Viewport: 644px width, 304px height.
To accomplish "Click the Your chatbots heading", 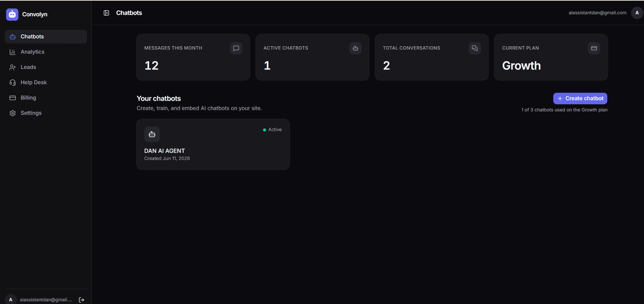I will (159, 99).
